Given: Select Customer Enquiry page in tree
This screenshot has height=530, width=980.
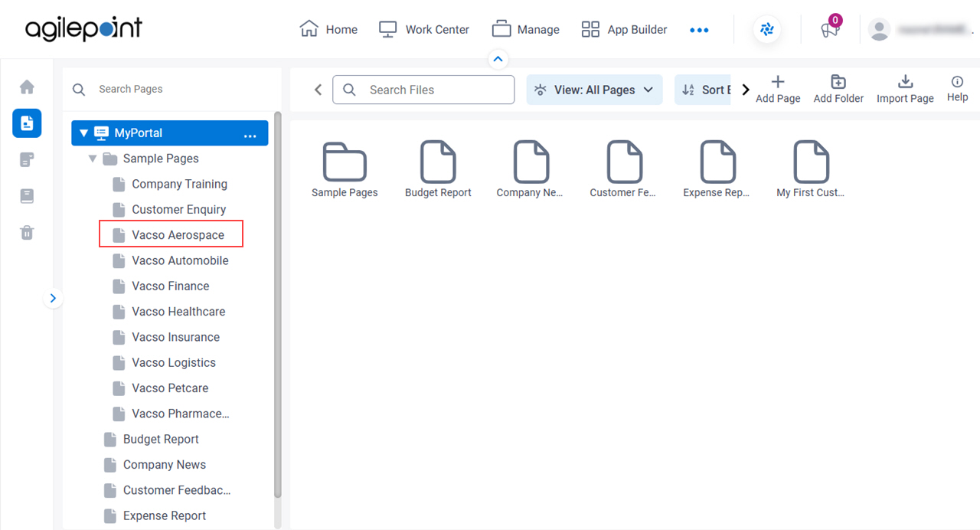Looking at the screenshot, I should coord(169,209).
